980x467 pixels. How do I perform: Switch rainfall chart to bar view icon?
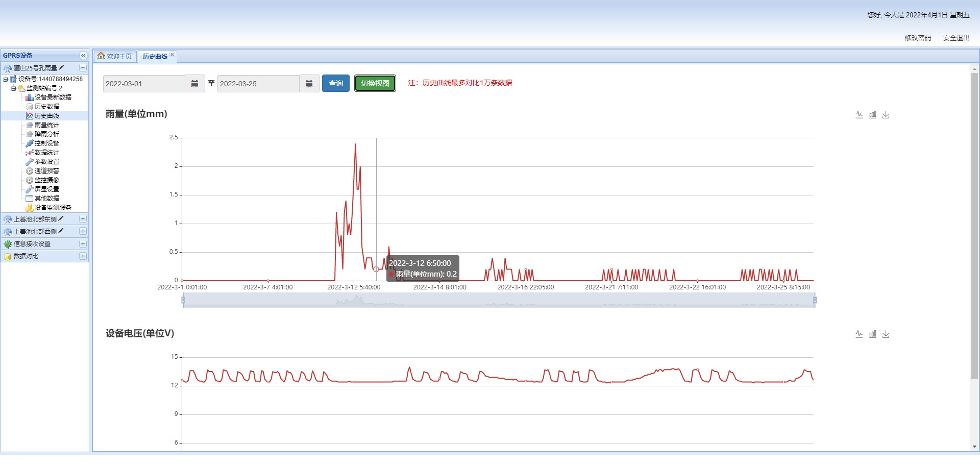coord(873,115)
